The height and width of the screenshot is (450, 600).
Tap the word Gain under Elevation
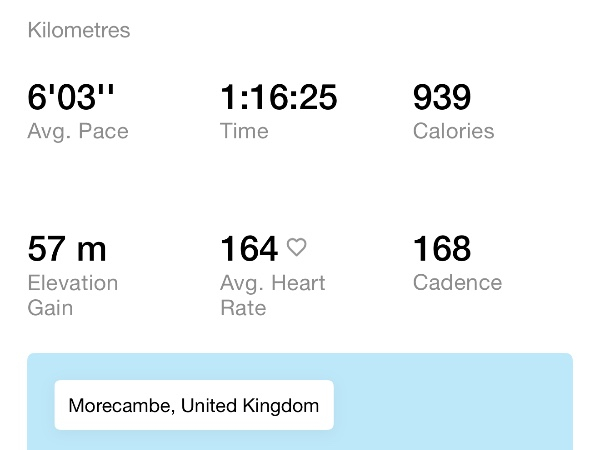pos(50,307)
